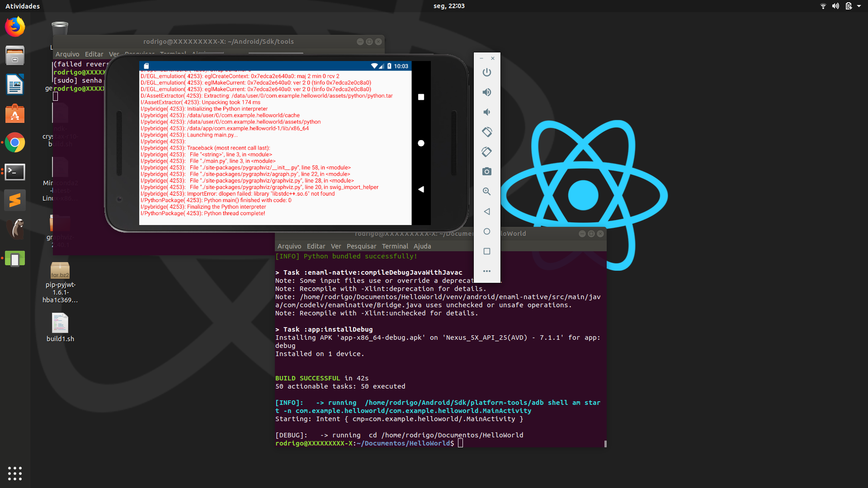Close the emulator toolbar window

click(x=493, y=58)
